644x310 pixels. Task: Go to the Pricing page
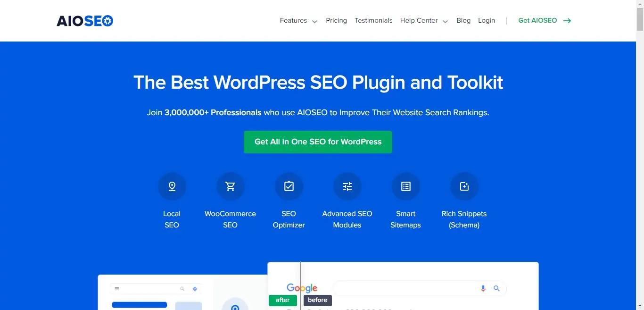click(x=336, y=20)
